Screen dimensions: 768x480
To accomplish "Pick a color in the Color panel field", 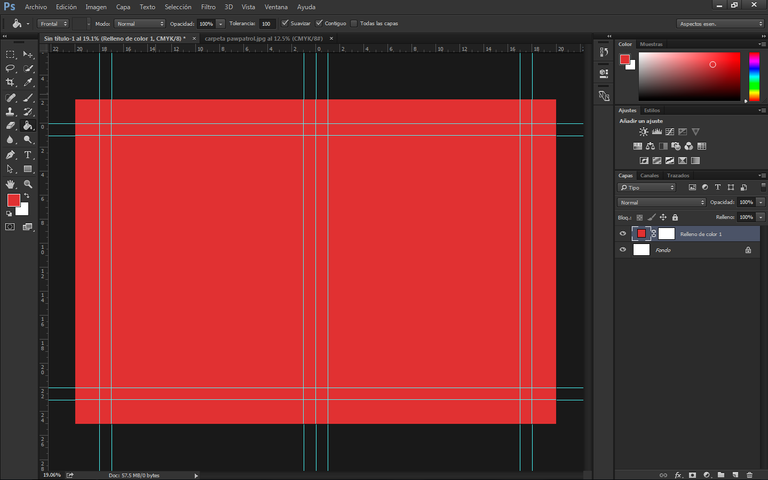I will point(689,76).
